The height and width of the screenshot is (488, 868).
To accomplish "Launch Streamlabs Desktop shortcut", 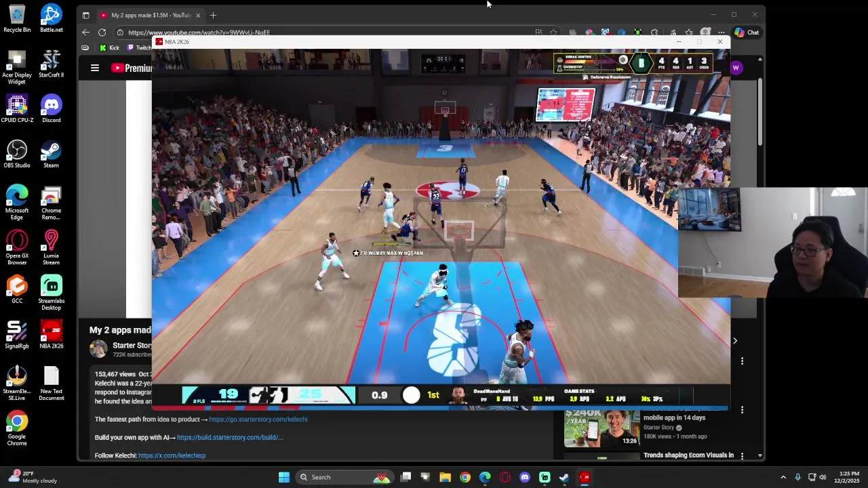I will click(x=51, y=293).
